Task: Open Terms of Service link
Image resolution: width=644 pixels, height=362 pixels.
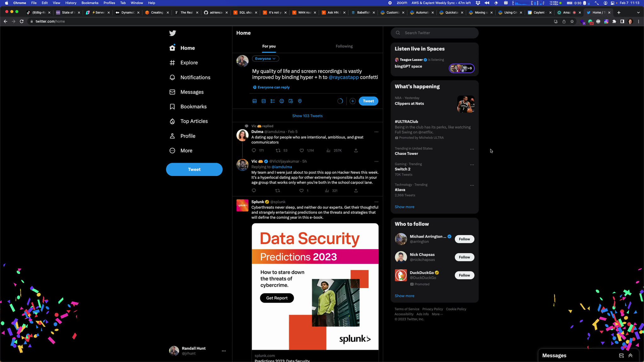Action: (x=407, y=309)
